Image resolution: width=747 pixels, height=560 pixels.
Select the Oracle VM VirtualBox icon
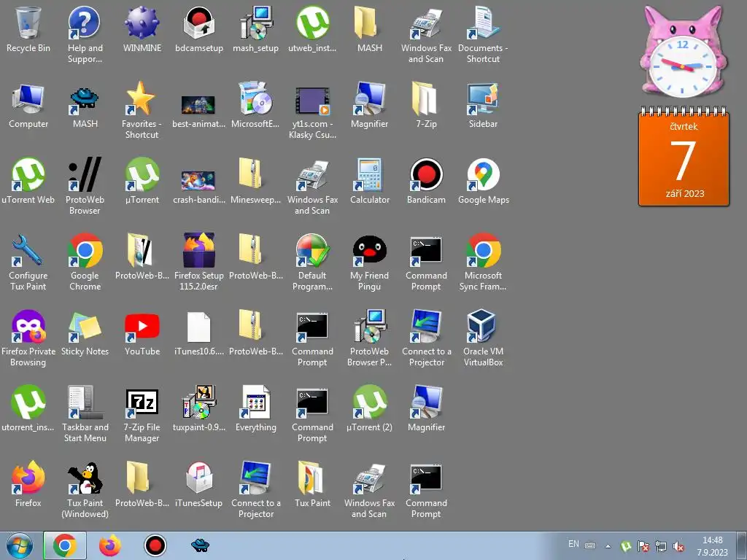tap(483, 326)
